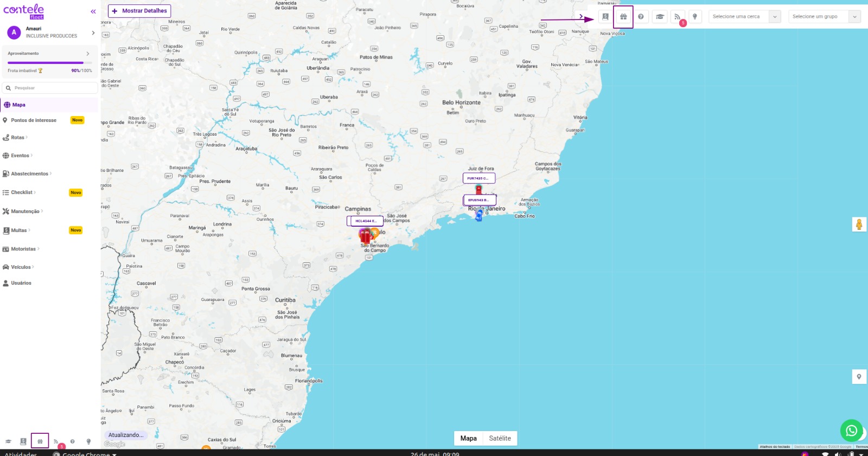
Task: Click the 'Atualizando...' status badge
Action: coord(126,435)
